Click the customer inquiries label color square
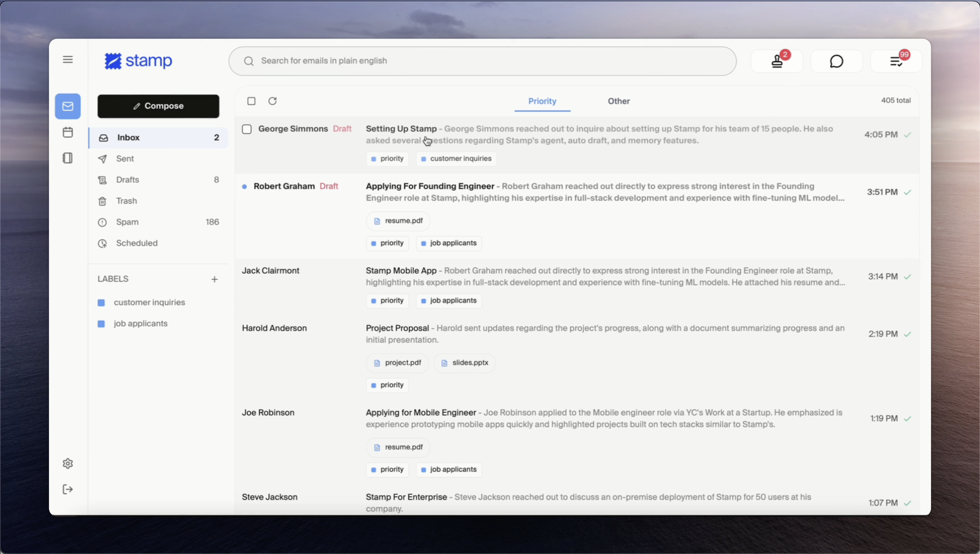The width and height of the screenshot is (980, 554). coord(101,303)
